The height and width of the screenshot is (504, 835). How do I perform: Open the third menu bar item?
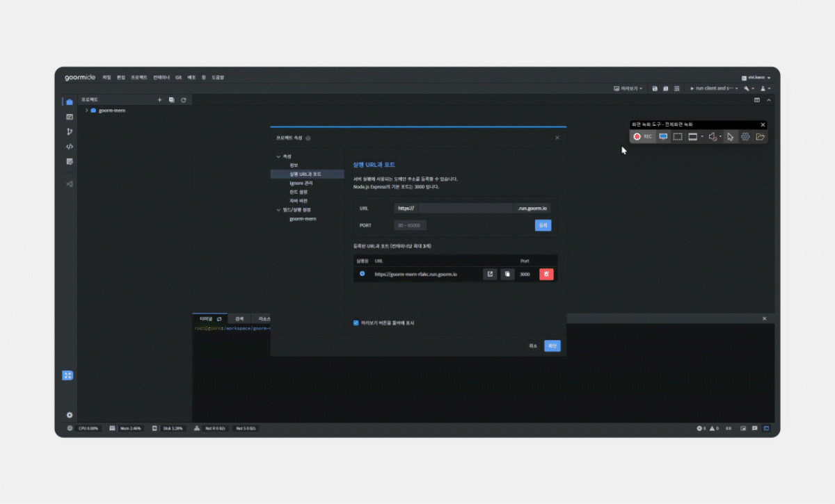tap(139, 77)
